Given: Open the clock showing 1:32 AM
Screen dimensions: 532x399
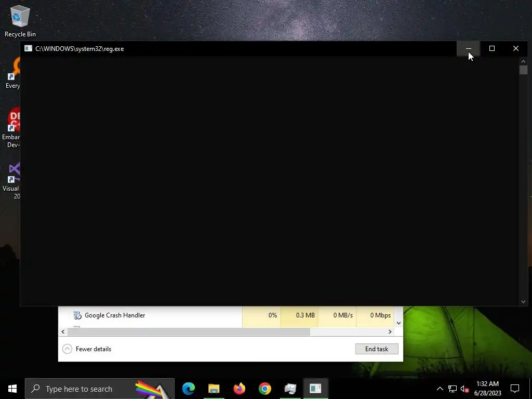Looking at the screenshot, I should [487, 389].
